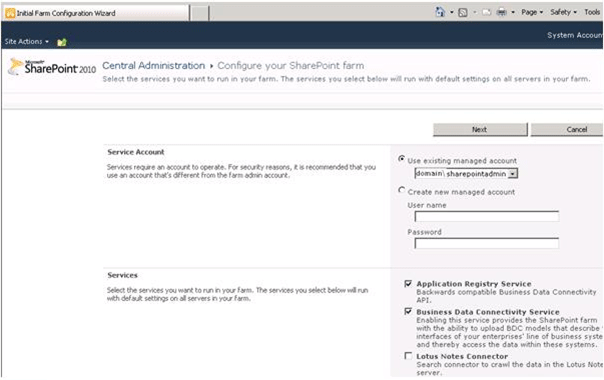
Task: Uncheck Business Data Connectivity Service
Action: tap(408, 311)
